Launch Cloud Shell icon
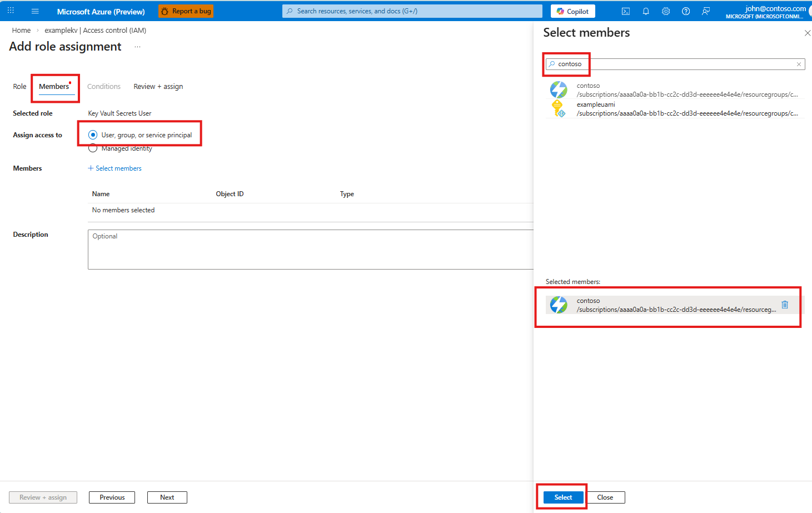Viewport: 812px width, 513px height. (x=626, y=11)
